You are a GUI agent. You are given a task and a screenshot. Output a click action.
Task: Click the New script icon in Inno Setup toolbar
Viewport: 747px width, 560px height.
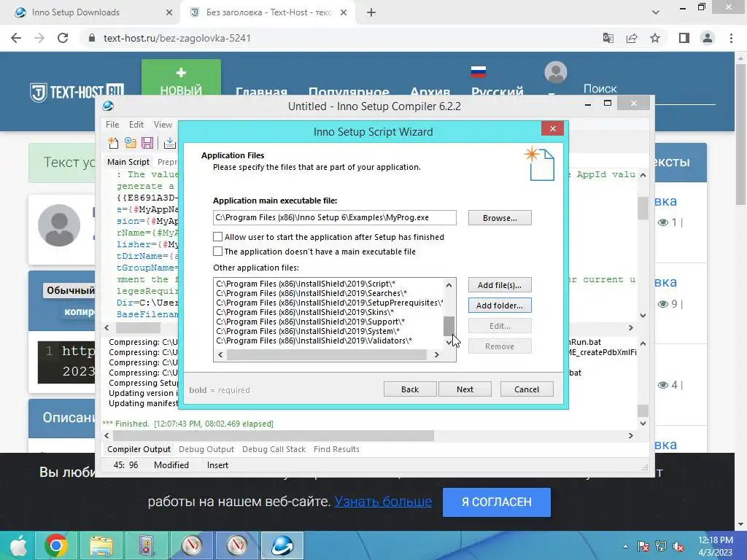113,142
